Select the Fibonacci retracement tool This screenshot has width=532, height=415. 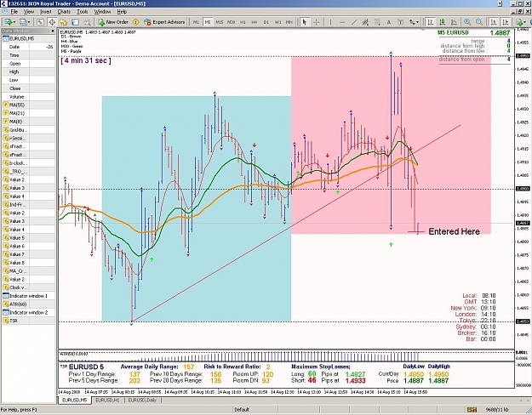[x=377, y=22]
